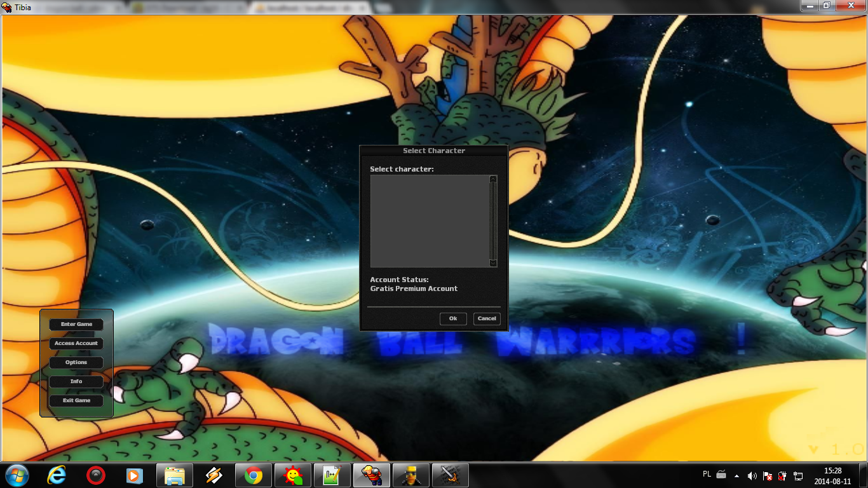
Task: Switch to Google Chrome on the taskbar
Action: [x=254, y=475]
